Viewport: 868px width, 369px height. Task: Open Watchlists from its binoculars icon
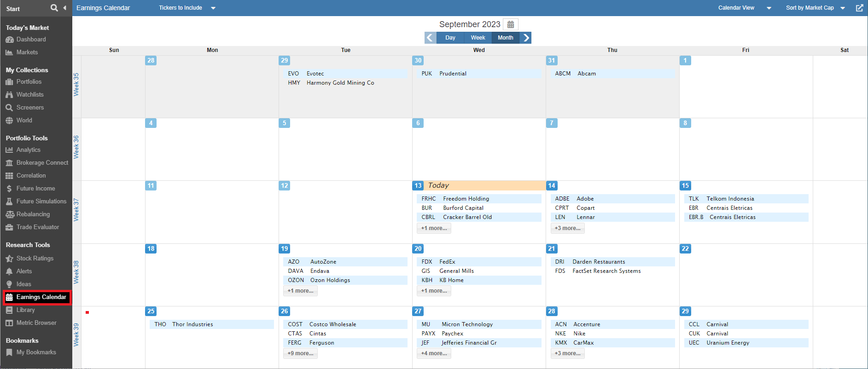click(x=9, y=95)
